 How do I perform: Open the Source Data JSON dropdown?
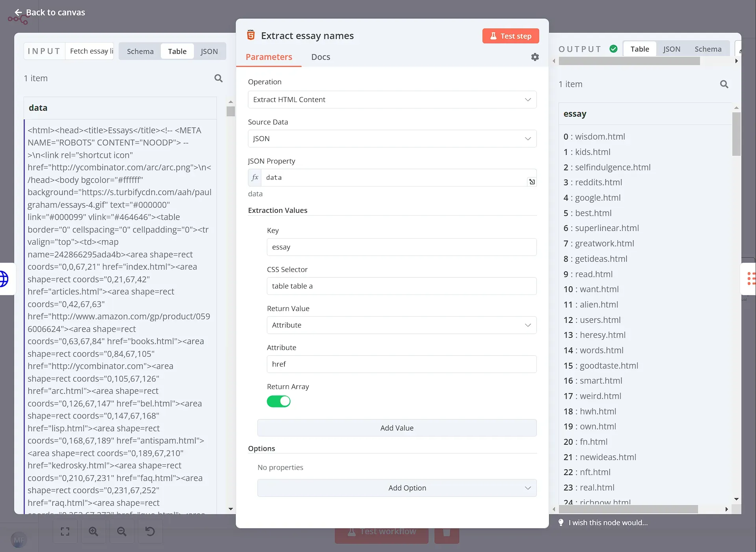click(392, 138)
